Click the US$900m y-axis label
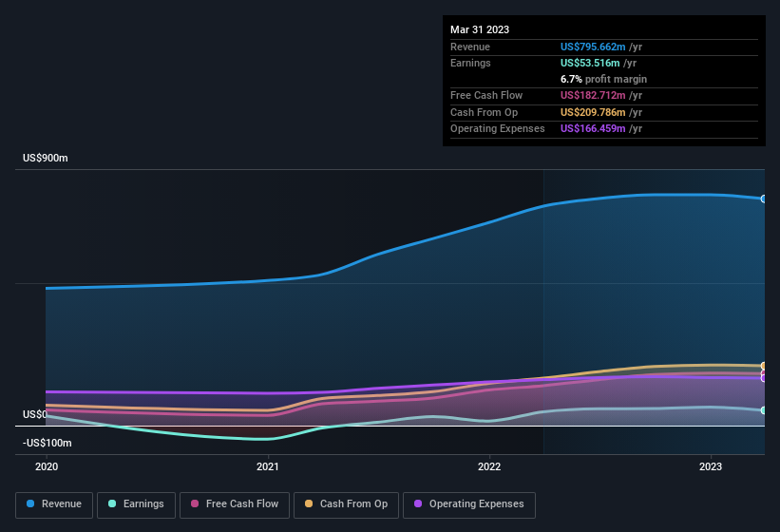Image resolution: width=780 pixels, height=532 pixels. tap(46, 158)
